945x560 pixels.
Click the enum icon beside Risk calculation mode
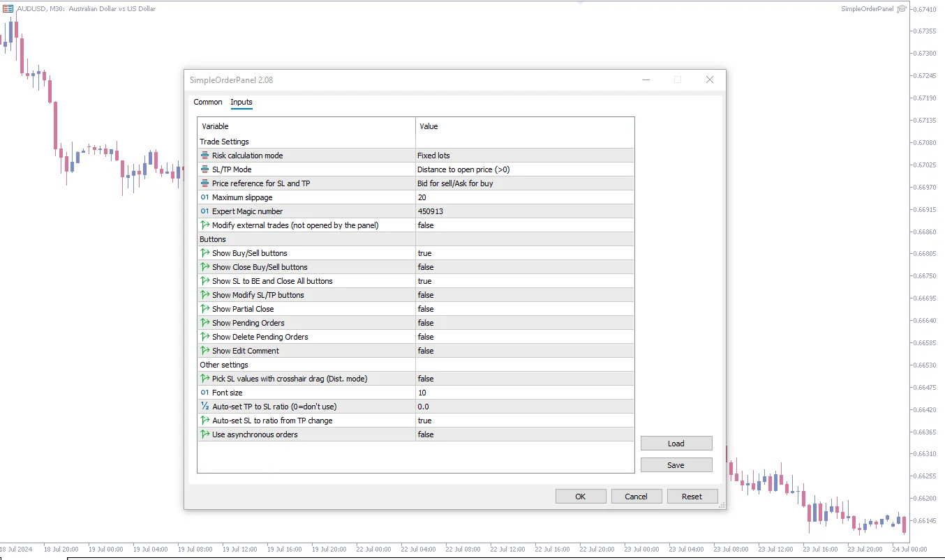point(204,156)
